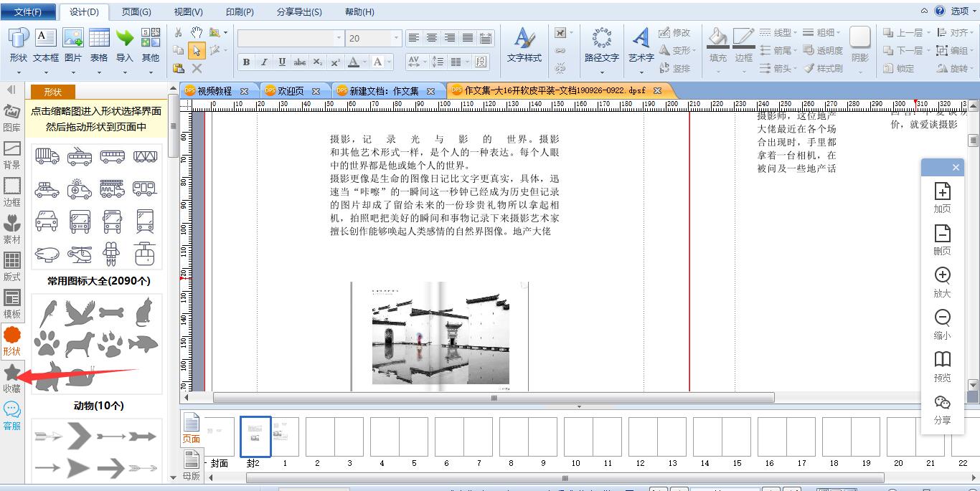Expand the 路径文字 path text dropdown
Screen dimensions: 980x491
click(x=602, y=72)
